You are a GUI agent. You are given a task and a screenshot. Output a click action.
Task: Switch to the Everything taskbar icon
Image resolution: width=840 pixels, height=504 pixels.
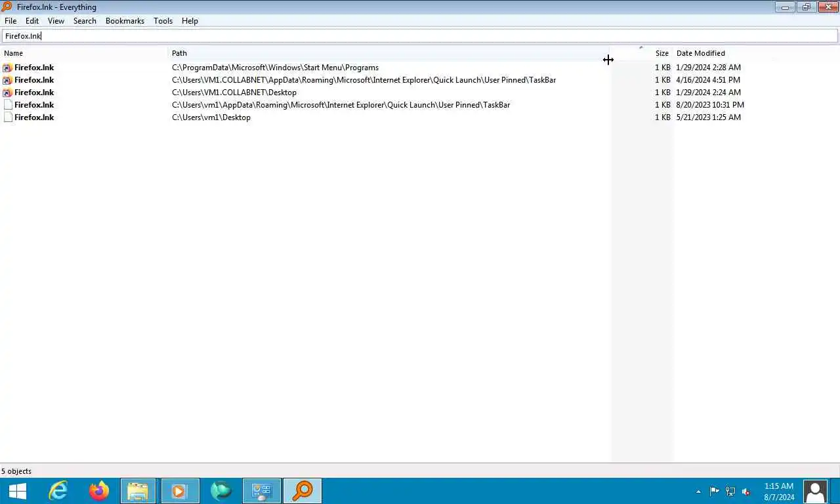click(x=303, y=491)
